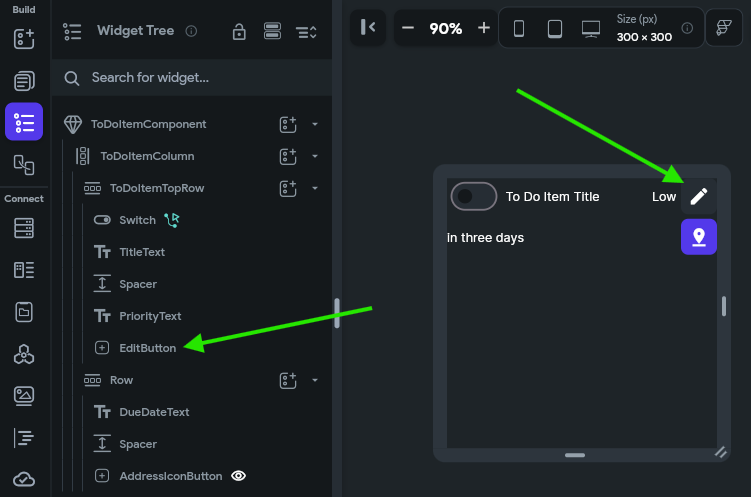Collapse ToDoItemComponent dropdown arrow
Viewport: 751px width, 497px height.
pos(315,124)
